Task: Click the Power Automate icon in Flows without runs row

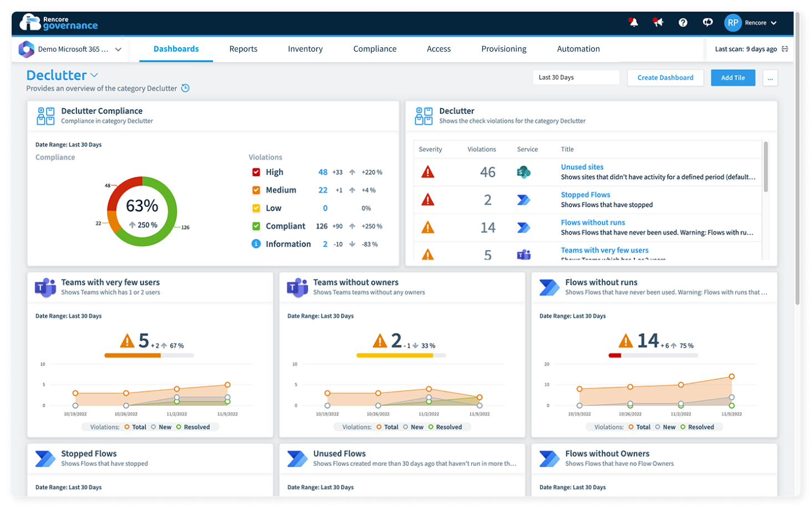Action: click(524, 227)
